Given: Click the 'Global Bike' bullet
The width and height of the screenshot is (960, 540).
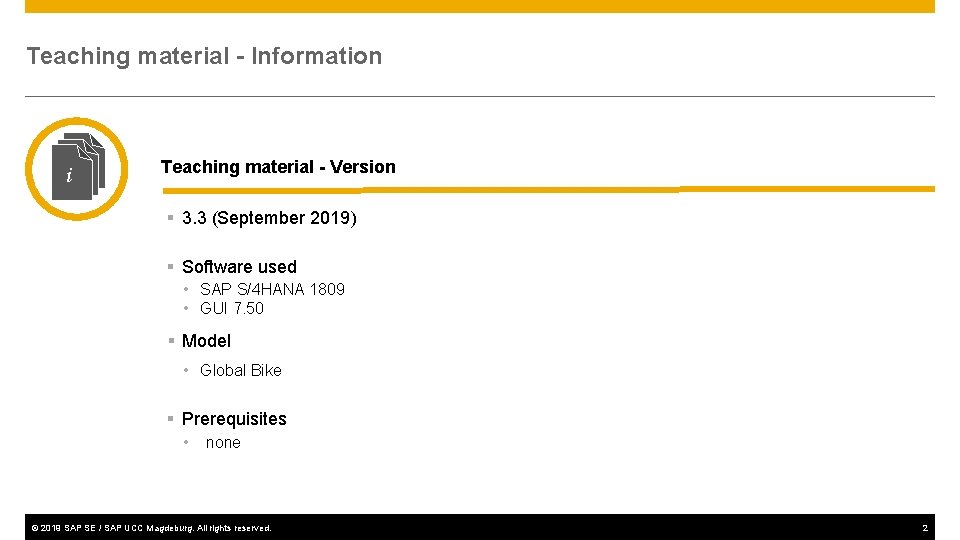Looking at the screenshot, I should [241, 370].
